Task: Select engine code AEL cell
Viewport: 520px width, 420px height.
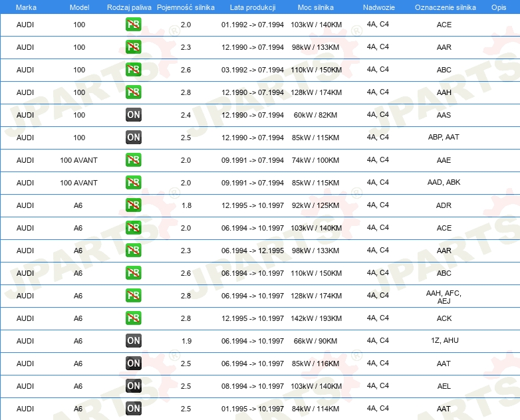Action: 444,386
